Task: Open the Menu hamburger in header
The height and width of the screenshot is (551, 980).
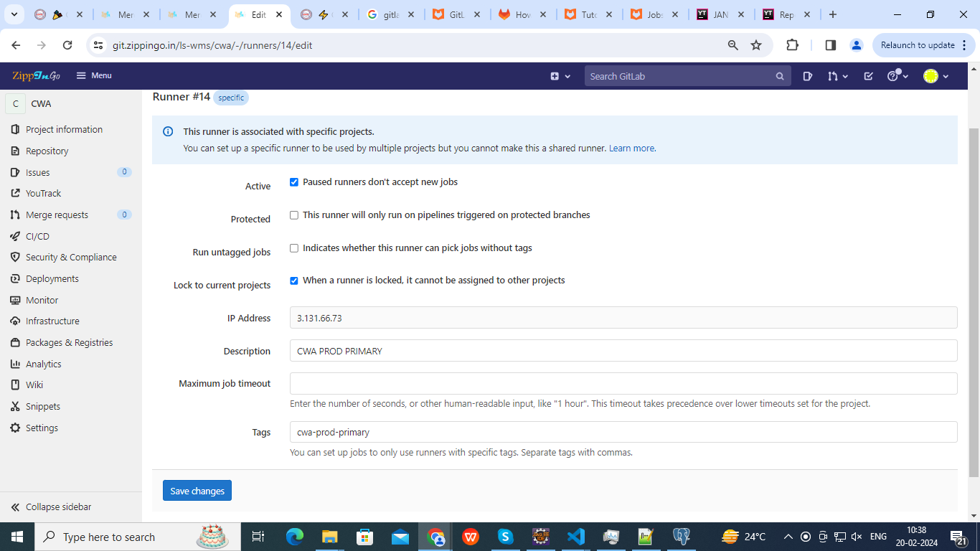Action: click(94, 75)
